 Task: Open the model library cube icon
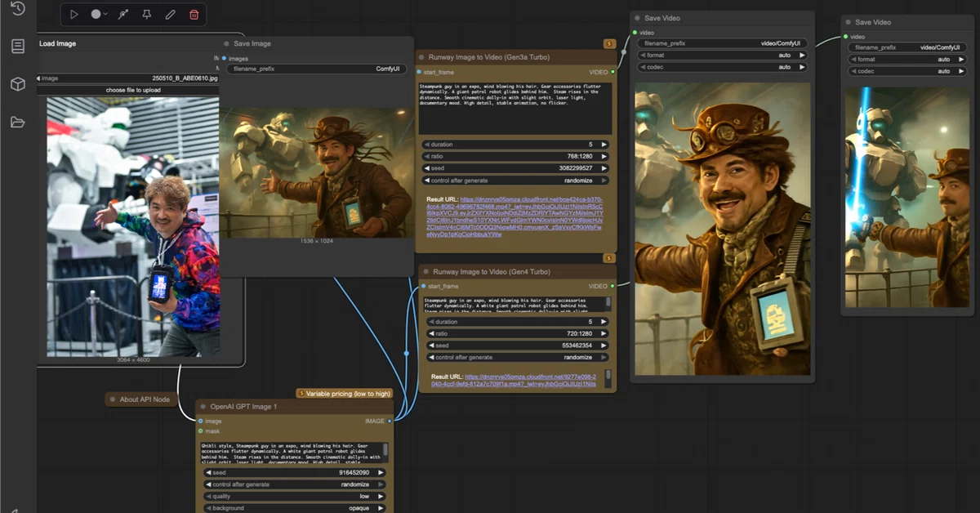tap(17, 84)
